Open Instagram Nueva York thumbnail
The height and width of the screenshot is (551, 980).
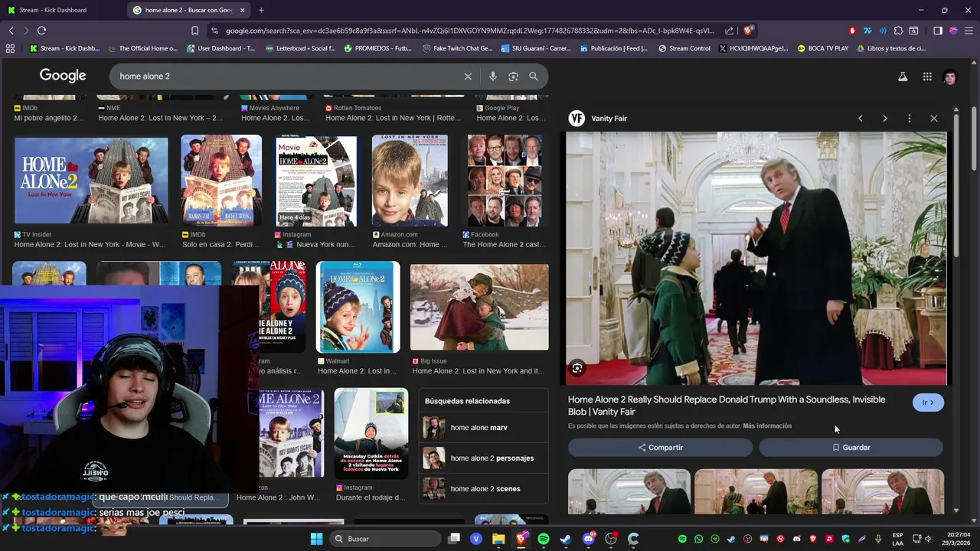(x=316, y=181)
